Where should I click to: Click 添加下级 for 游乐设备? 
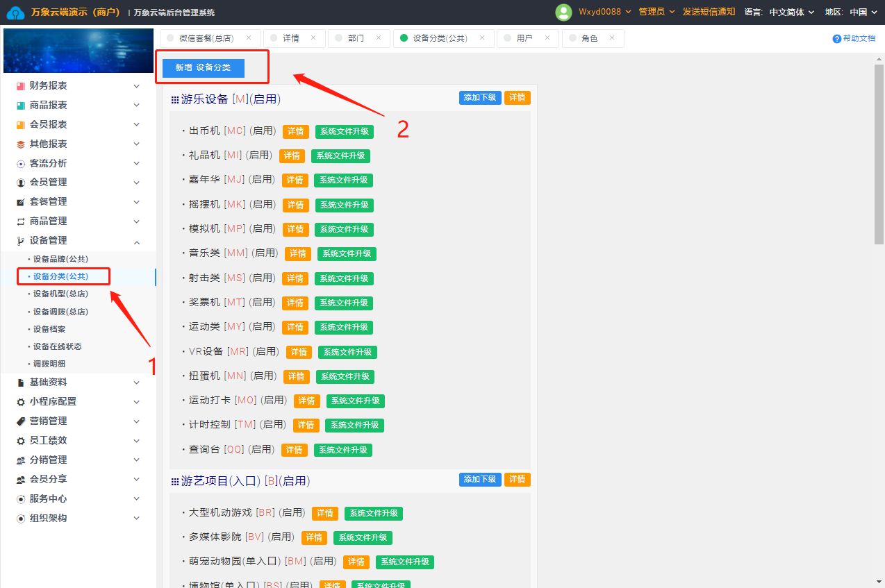pyautogui.click(x=480, y=98)
